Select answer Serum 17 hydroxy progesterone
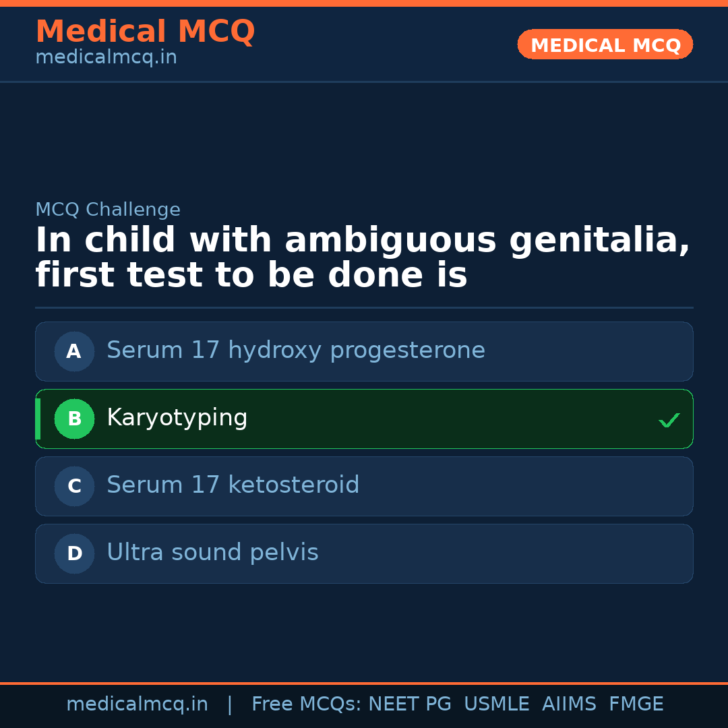Screen dimensions: 728x728 click(x=295, y=351)
